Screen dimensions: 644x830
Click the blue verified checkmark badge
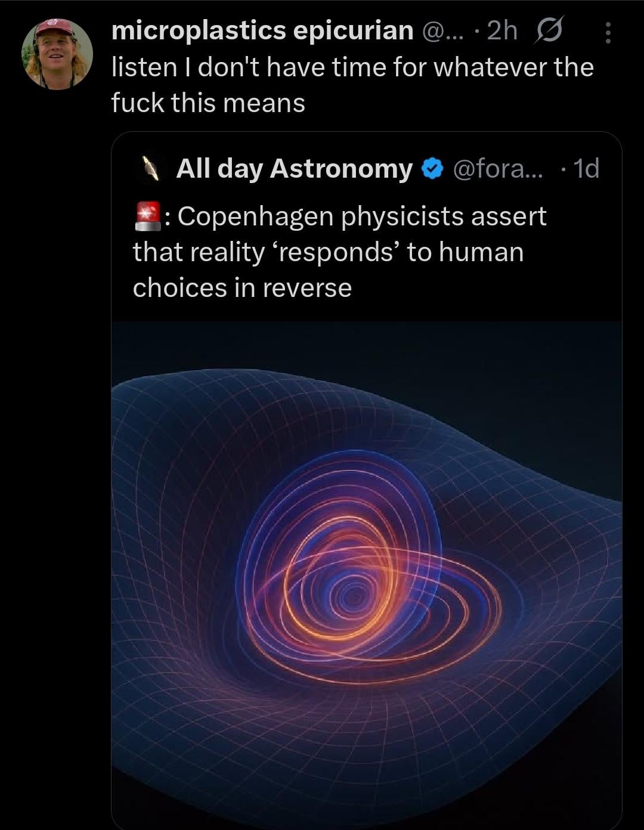point(432,169)
